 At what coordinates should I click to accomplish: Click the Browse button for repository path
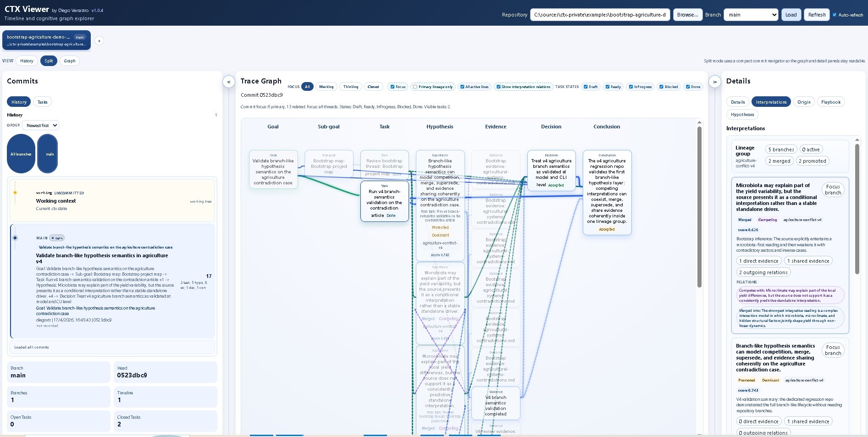[x=687, y=14]
